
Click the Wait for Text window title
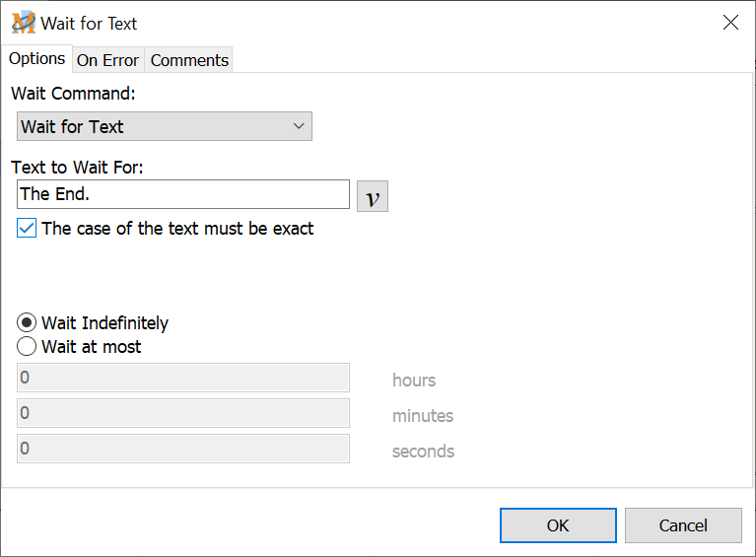click(89, 23)
